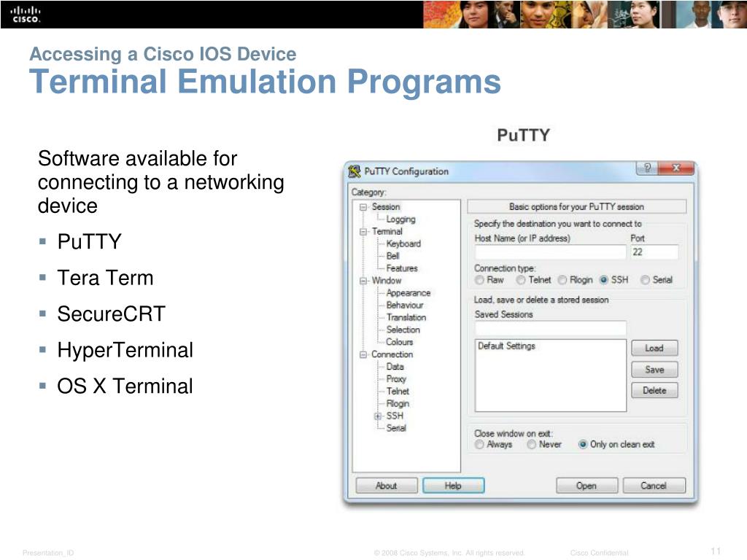The image size is (747, 560).
Task: Expand the SSH subcategory node
Action: click(x=378, y=416)
